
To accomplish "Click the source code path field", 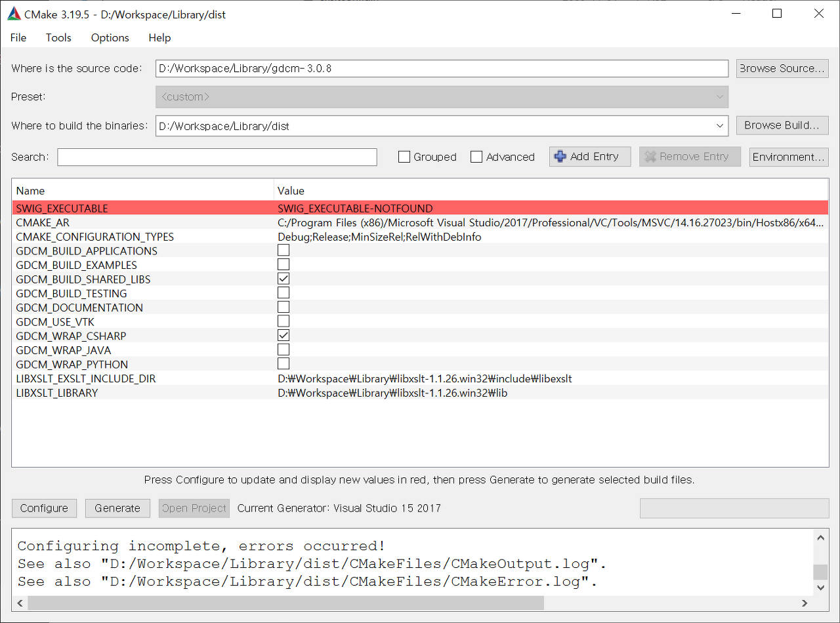I will pos(442,68).
